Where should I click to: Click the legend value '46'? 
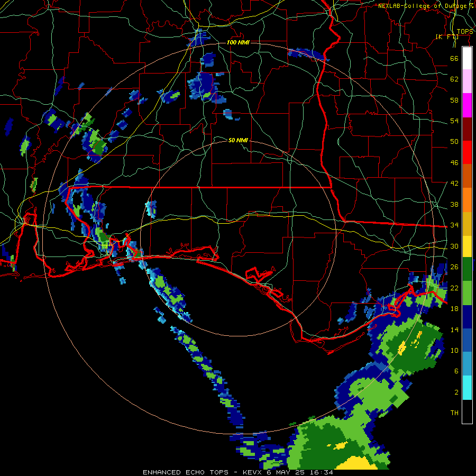click(454, 163)
